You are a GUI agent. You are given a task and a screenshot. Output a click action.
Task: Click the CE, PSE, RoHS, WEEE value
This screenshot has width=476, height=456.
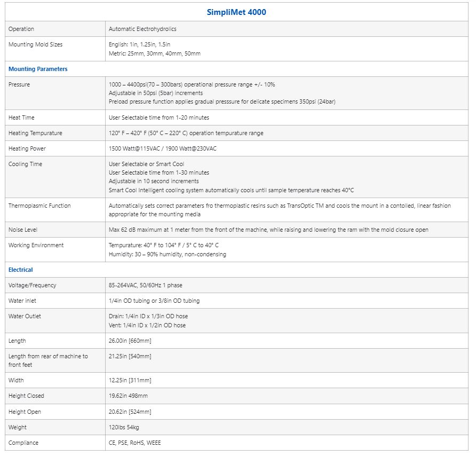(135, 443)
